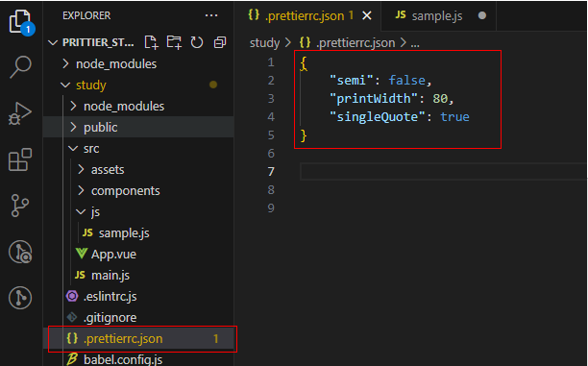Screen dimensions: 588x366
Task: Close the .prettierrc.json editor tab
Action: point(367,15)
